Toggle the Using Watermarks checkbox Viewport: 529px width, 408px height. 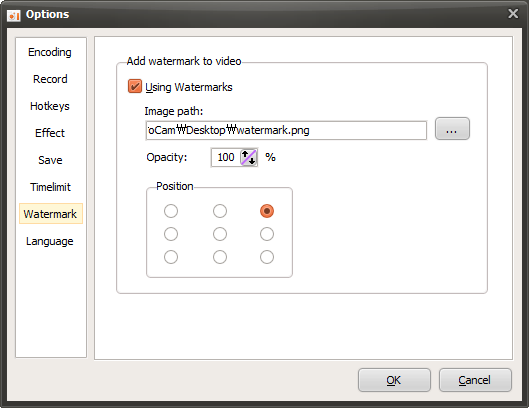(135, 86)
